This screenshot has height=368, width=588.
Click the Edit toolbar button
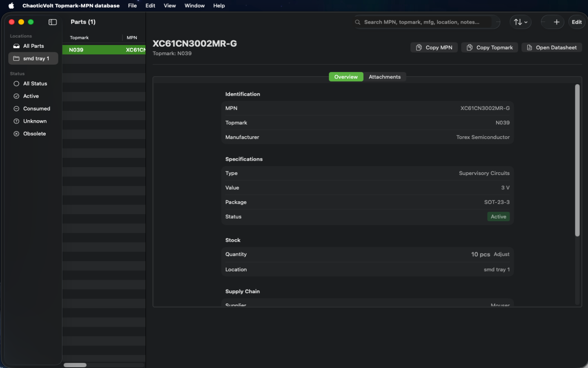point(577,22)
